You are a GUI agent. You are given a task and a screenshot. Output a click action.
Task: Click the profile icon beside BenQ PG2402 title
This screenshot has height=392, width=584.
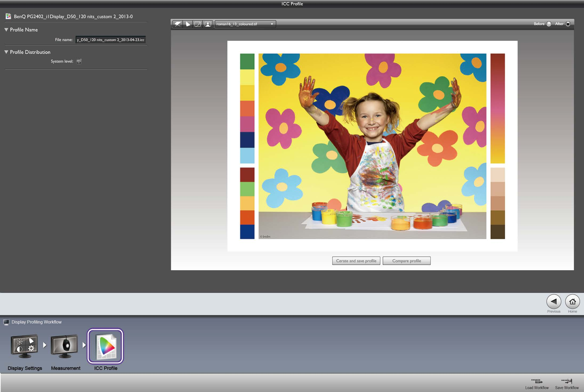pos(8,16)
